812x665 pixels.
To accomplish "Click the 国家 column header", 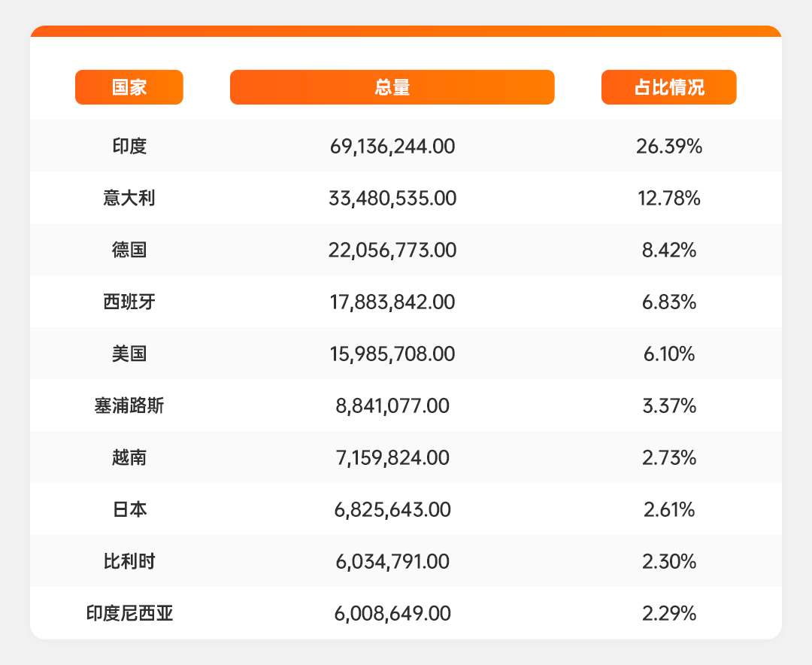I will point(129,87).
